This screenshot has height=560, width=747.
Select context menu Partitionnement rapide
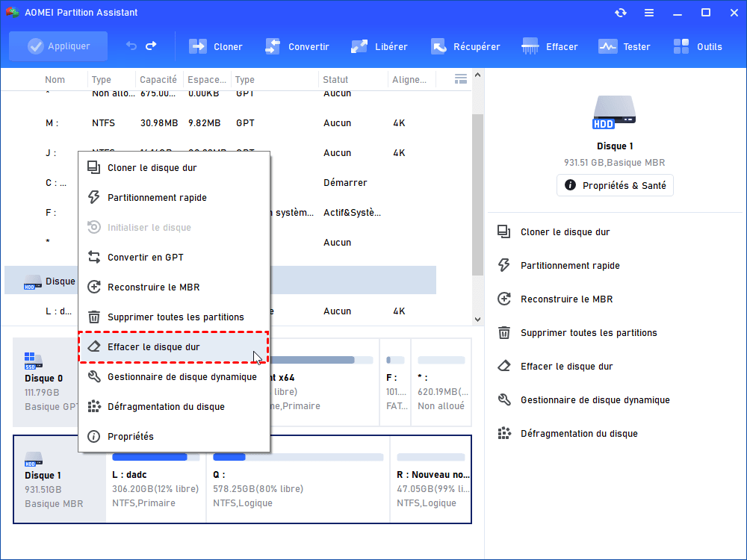tap(174, 198)
